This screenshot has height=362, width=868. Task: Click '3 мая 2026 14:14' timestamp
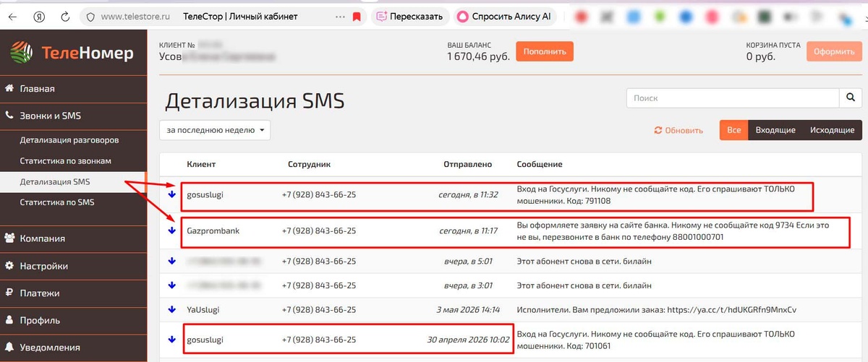click(468, 309)
